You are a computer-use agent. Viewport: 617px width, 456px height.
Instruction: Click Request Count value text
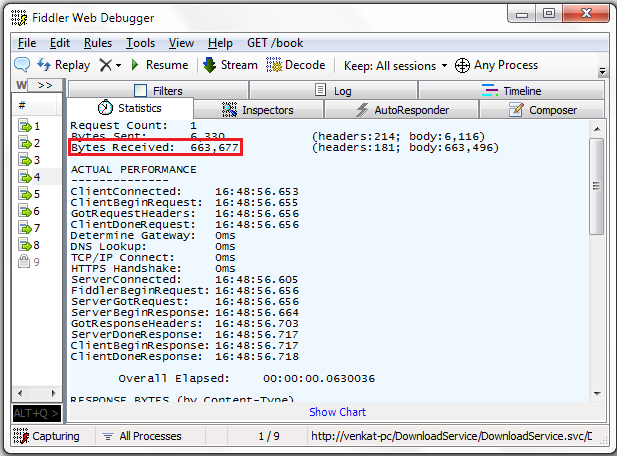point(193,126)
